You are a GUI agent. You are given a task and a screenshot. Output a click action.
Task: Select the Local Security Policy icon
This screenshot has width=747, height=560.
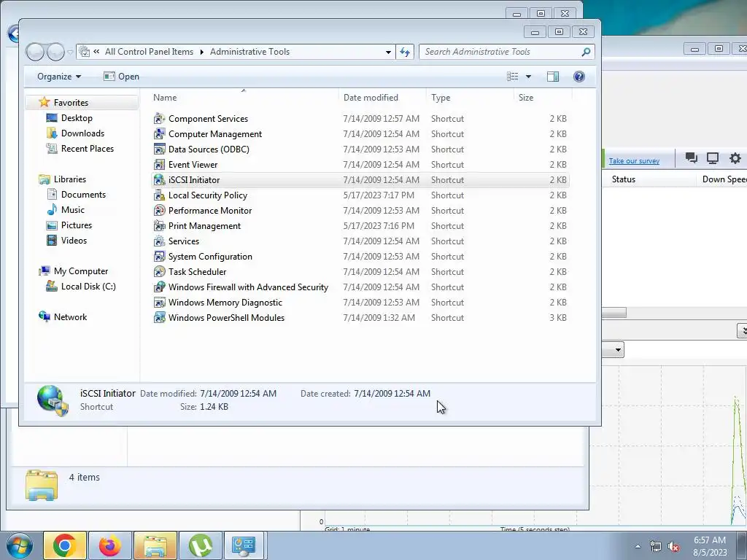(159, 195)
